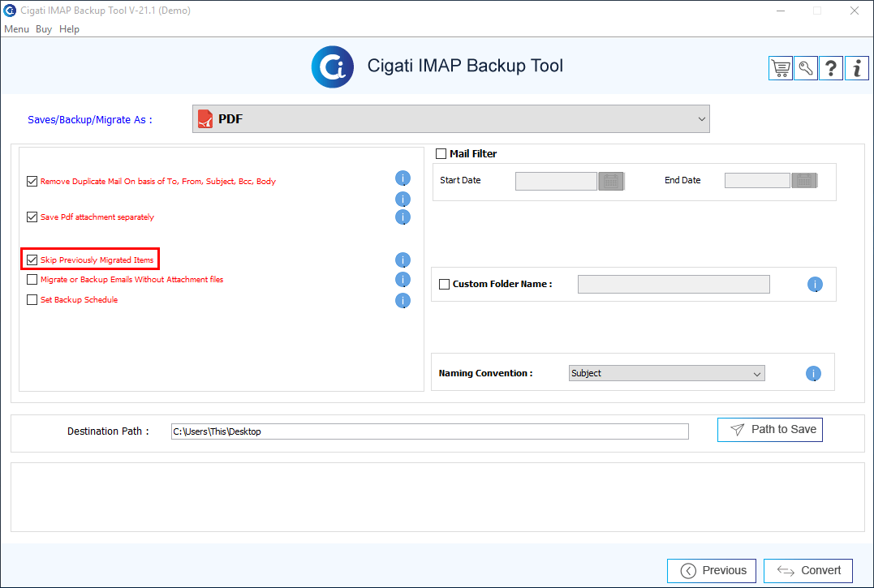Start conversion with the Convert button
This screenshot has width=874, height=588.
tap(808, 571)
